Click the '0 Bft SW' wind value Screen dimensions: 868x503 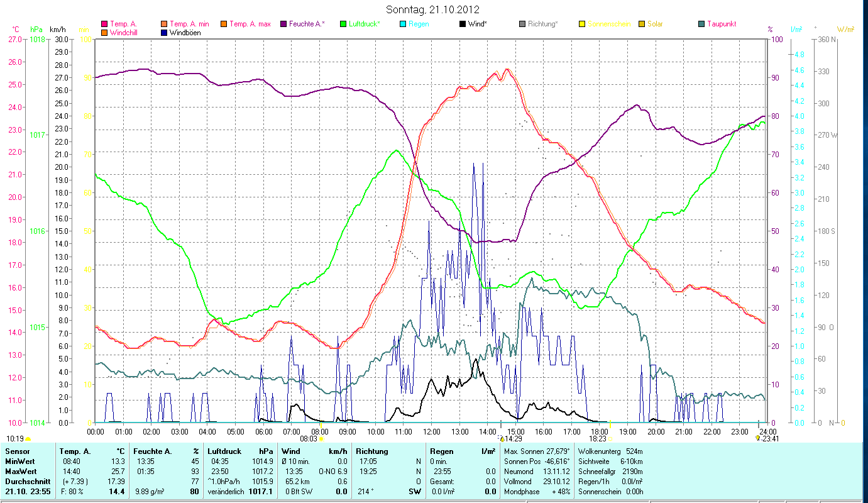(x=300, y=491)
